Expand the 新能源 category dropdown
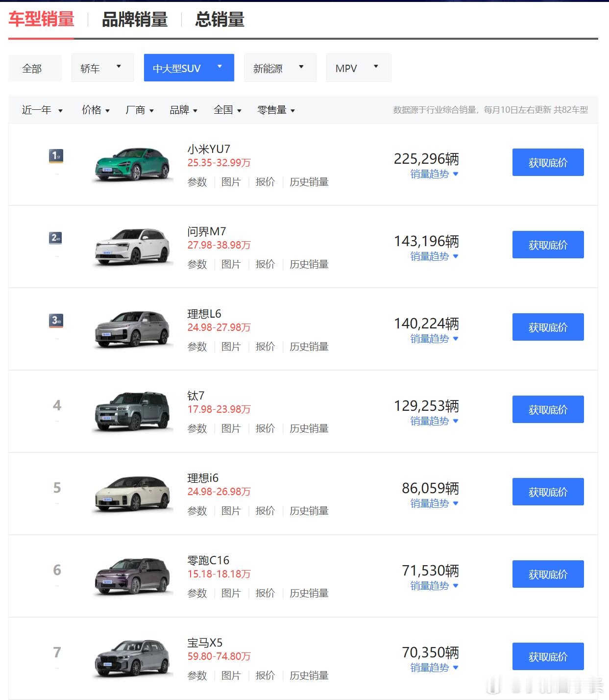The image size is (609, 700). pyautogui.click(x=280, y=68)
